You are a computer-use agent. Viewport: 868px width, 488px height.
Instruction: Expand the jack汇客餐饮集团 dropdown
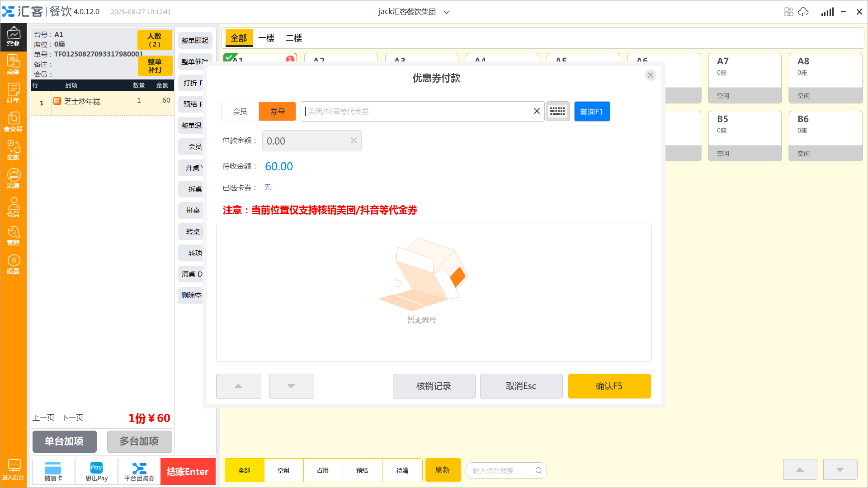tap(446, 12)
